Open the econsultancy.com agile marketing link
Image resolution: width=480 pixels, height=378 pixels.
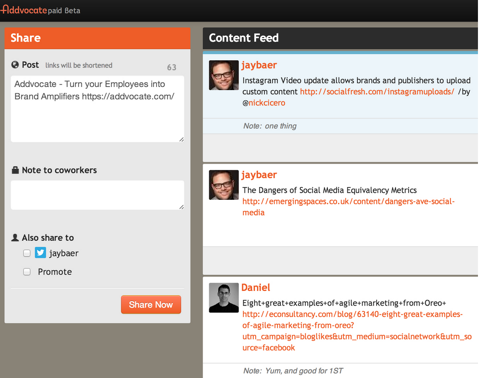click(x=357, y=331)
